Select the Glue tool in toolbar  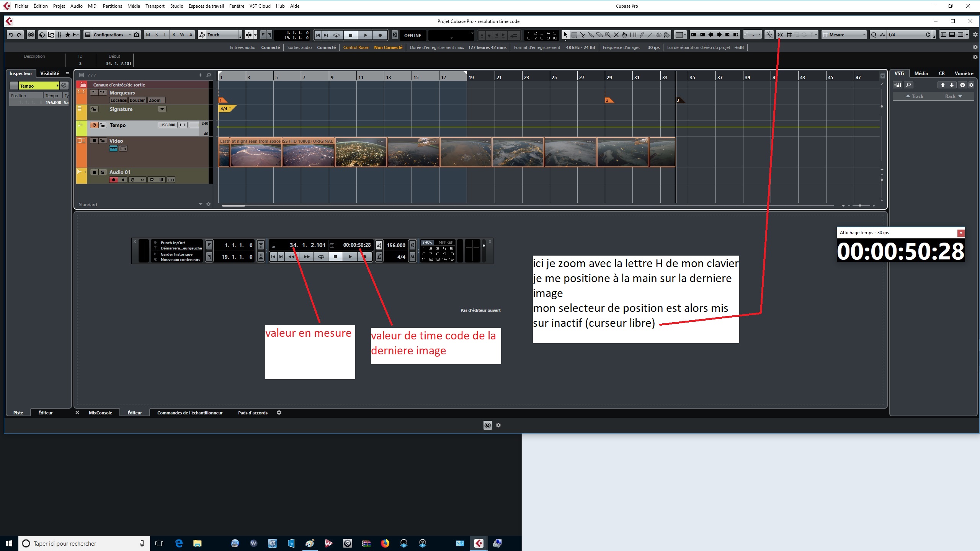click(x=591, y=35)
